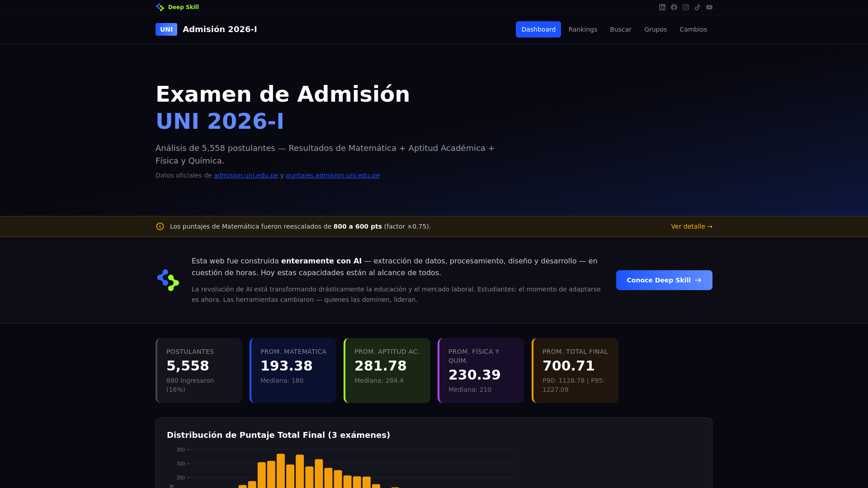Click the text 'Mediana: 284.4'

point(379,380)
